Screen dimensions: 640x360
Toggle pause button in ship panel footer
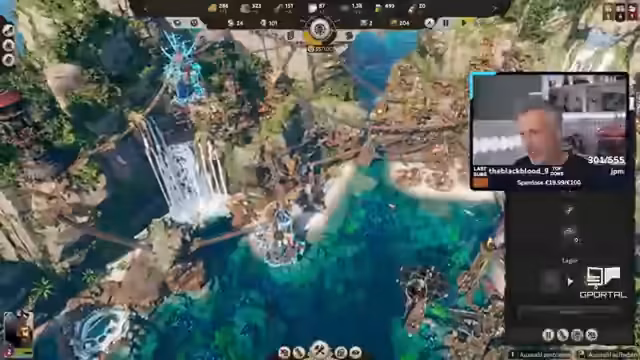(548, 335)
